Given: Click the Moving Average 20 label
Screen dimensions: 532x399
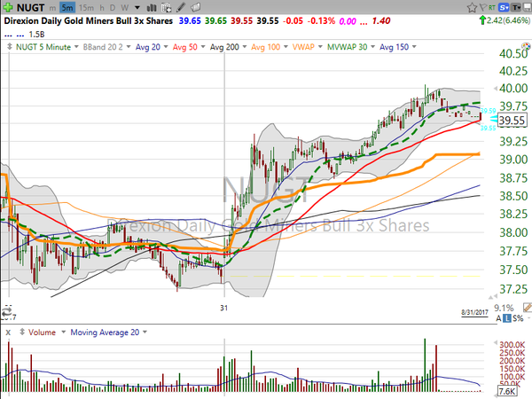Looking at the screenshot, I should point(105,332).
